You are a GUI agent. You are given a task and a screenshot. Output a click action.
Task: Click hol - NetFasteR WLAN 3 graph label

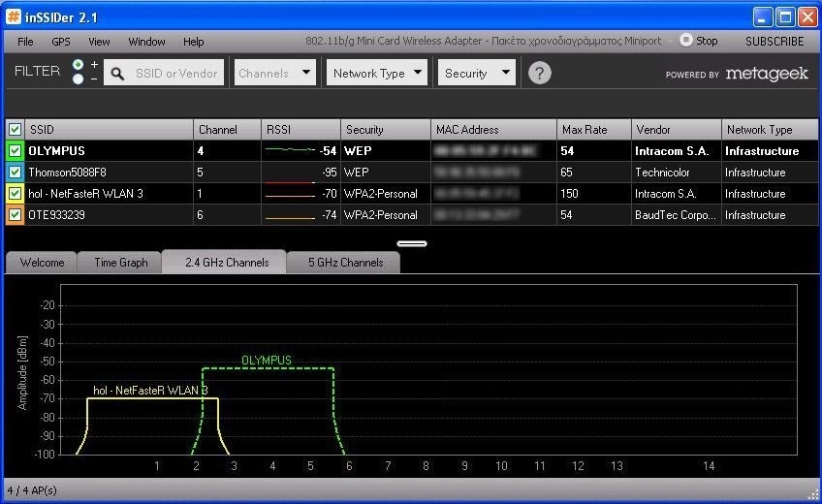click(150, 391)
